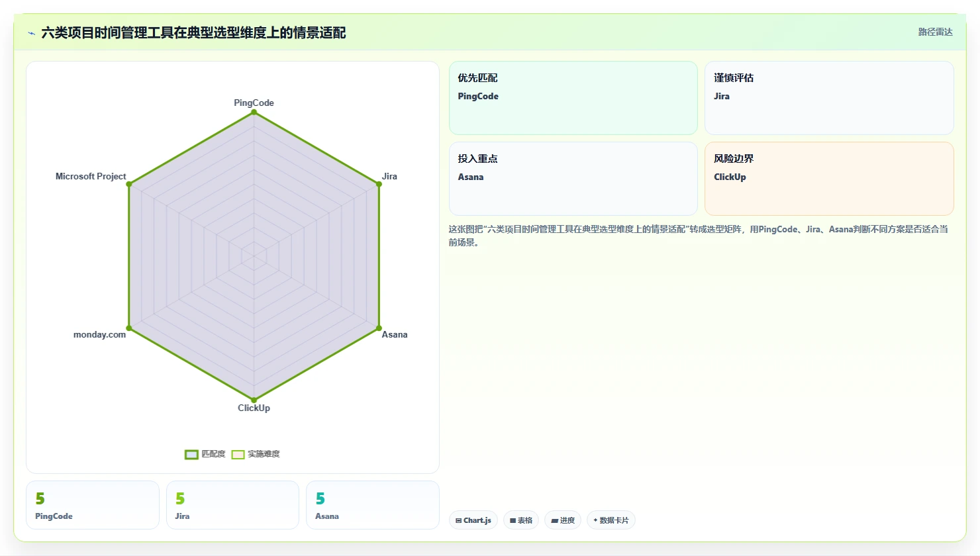Click the star icon in 数据卡片 chip
980x556 pixels.
coord(595,520)
